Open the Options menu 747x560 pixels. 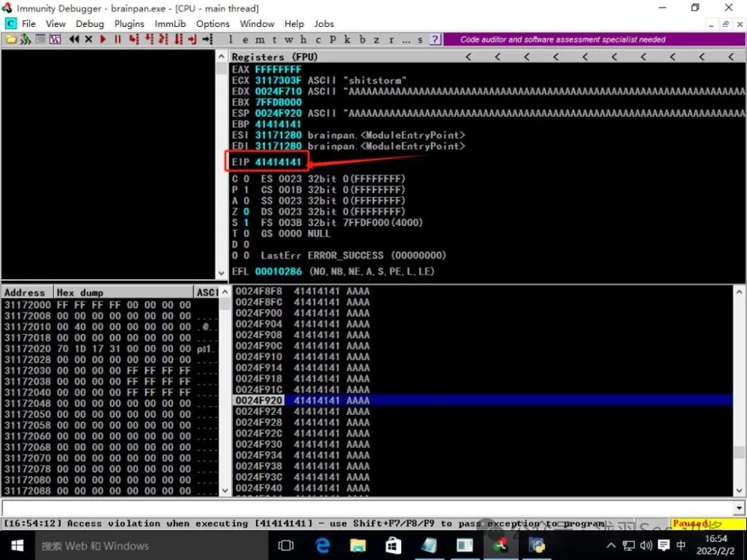(212, 24)
